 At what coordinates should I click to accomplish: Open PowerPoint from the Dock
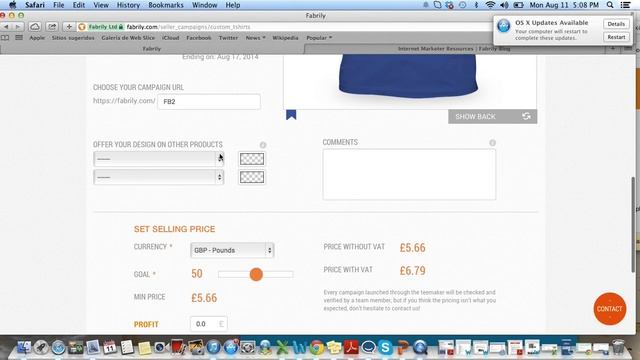[x=402, y=347]
